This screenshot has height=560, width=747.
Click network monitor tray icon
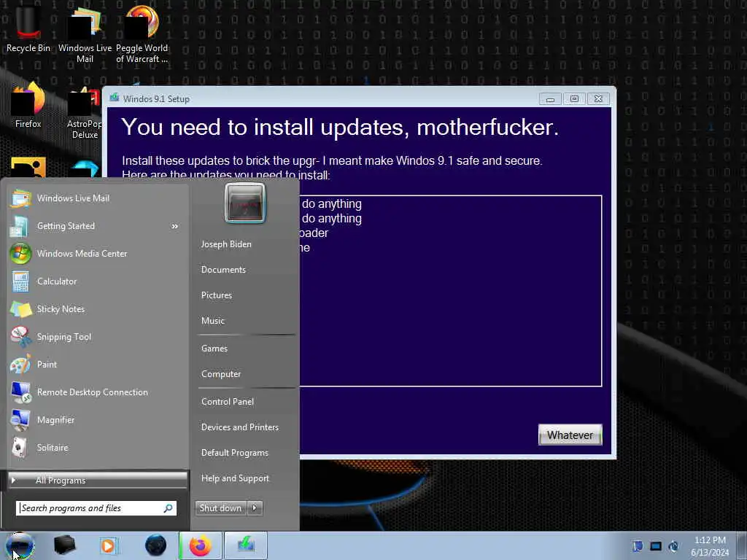coord(656,545)
